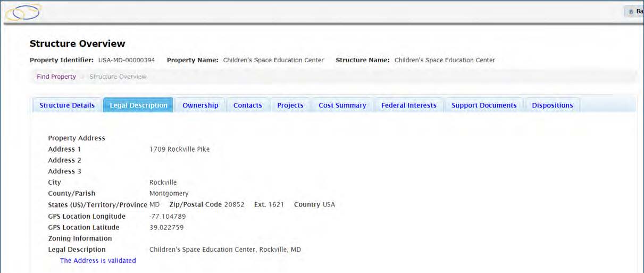
Task: Click the icon button at the header's right edge
Action: (634, 12)
